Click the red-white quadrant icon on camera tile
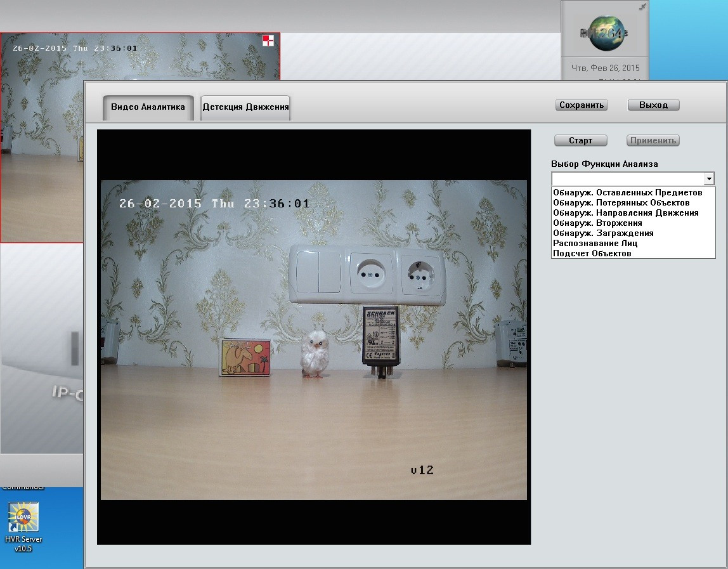 269,41
